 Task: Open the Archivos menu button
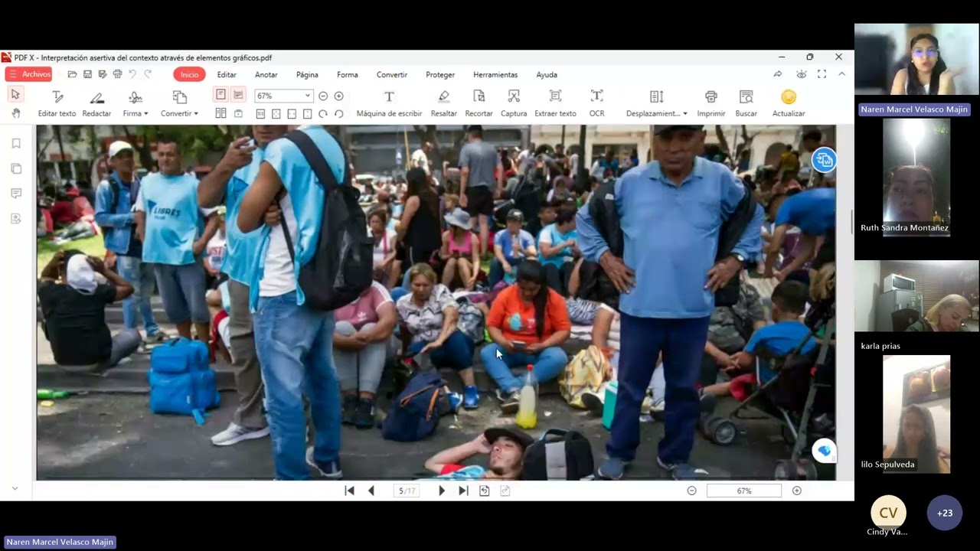click(28, 74)
